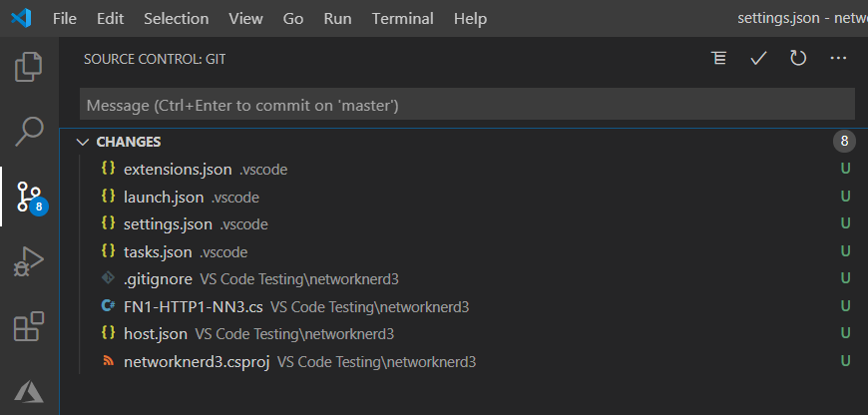Screen dimensions: 868x415
Task: Click the VS Code logo icon
Action: pos(21,18)
